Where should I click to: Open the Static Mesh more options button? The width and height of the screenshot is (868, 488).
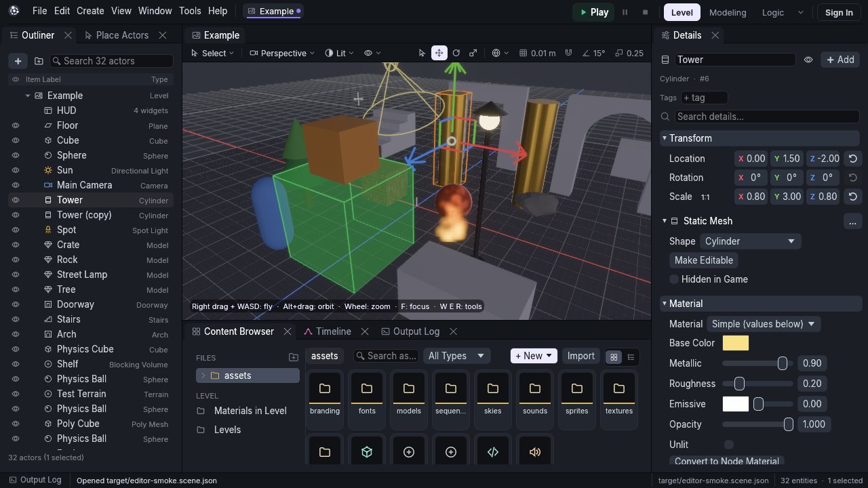852,221
